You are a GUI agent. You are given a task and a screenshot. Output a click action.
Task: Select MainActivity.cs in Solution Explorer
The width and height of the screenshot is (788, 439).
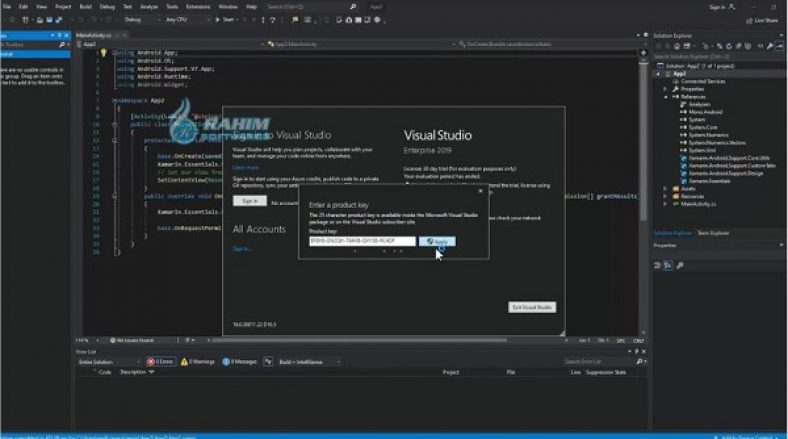click(x=698, y=204)
